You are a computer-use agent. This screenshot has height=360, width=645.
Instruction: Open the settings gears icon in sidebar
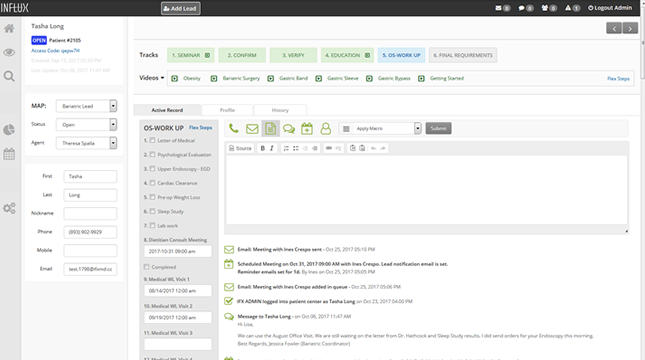[x=9, y=208]
